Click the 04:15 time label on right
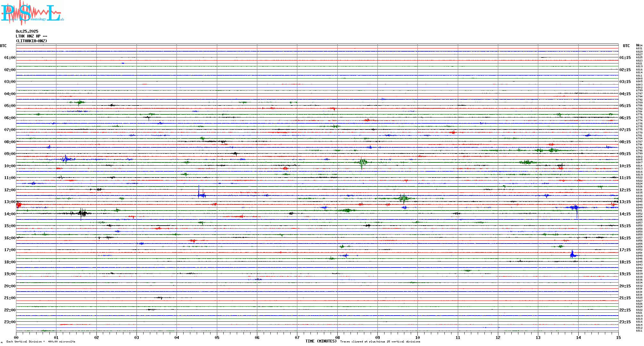The height and width of the screenshot is (346, 644). pos(625,94)
